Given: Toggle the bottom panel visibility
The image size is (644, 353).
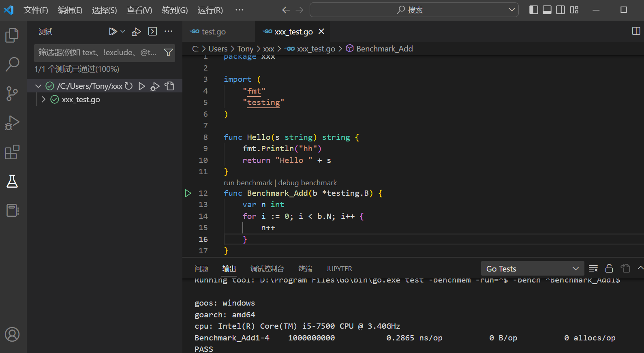Looking at the screenshot, I should click(547, 10).
